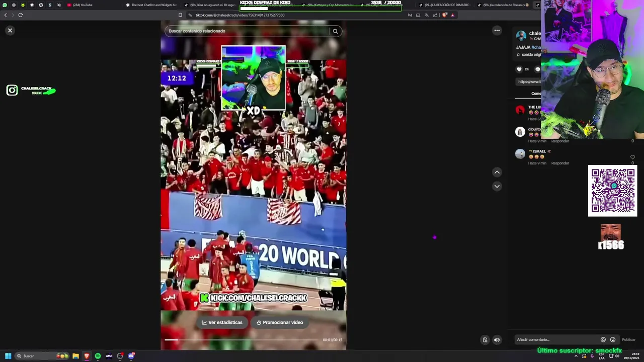The width and height of the screenshot is (644, 362).
Task: Insert a mention with the @ icon
Action: 603,339
